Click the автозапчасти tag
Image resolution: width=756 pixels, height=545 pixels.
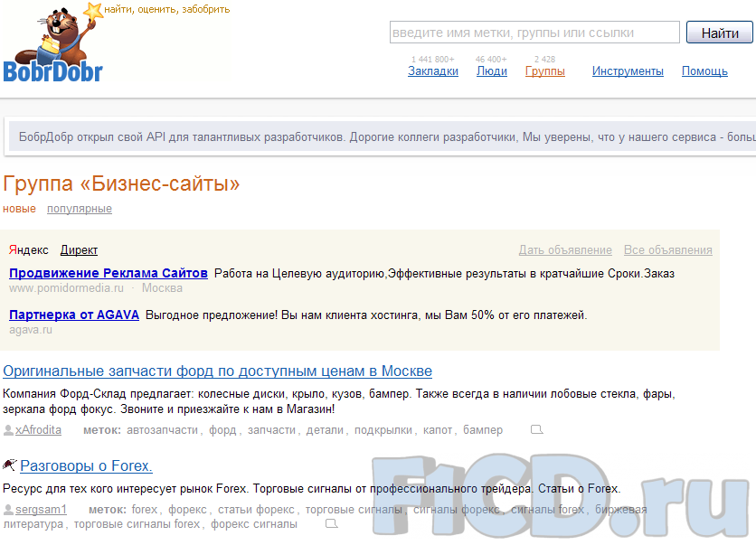(162, 430)
